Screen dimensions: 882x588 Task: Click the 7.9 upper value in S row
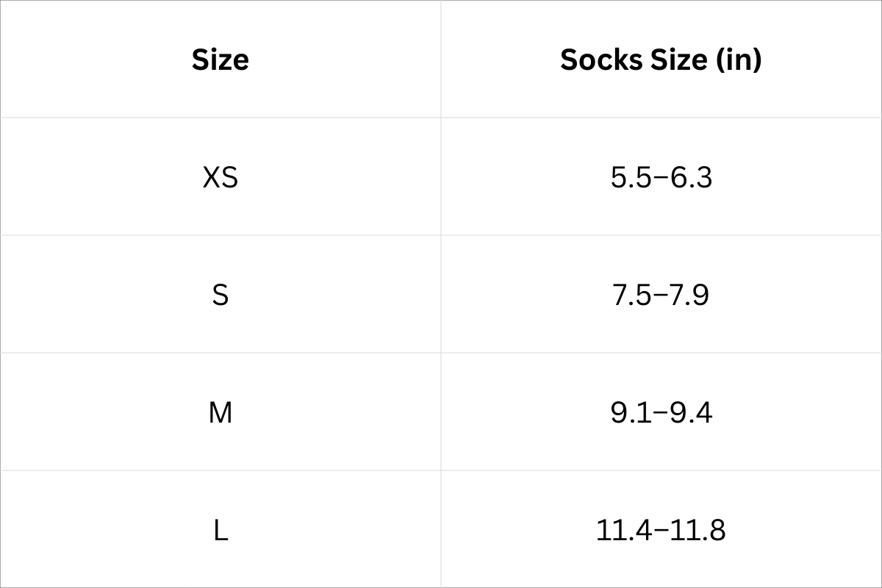pos(689,295)
